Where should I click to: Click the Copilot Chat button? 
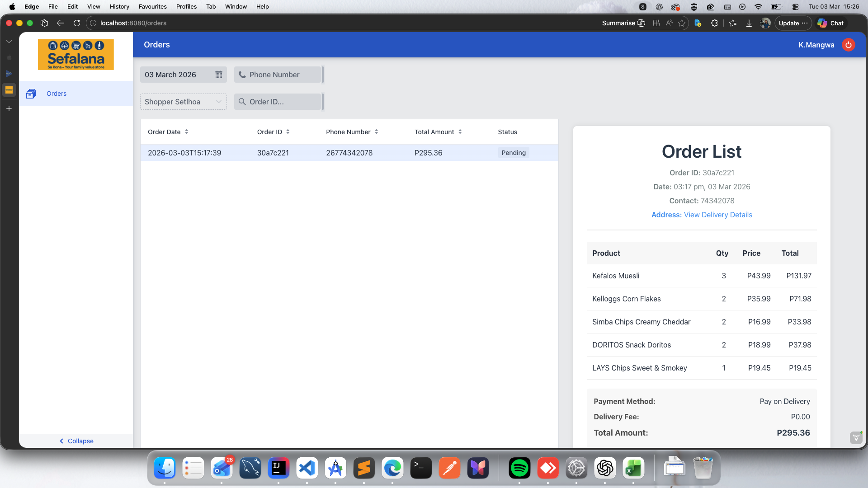[831, 23]
